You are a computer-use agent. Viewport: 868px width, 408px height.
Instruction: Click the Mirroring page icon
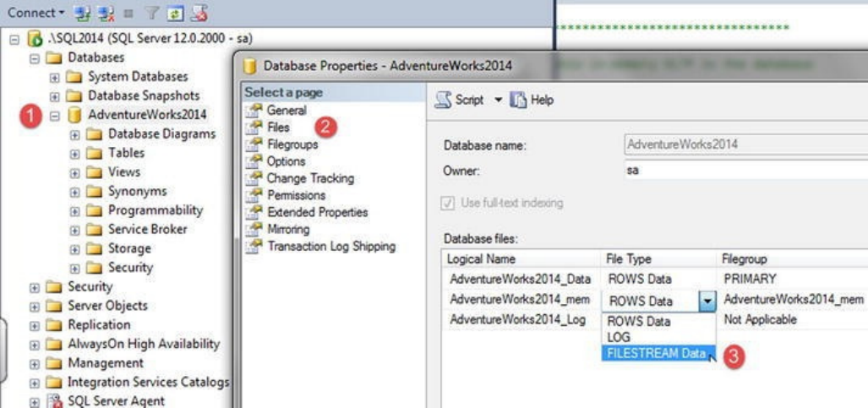(x=254, y=229)
